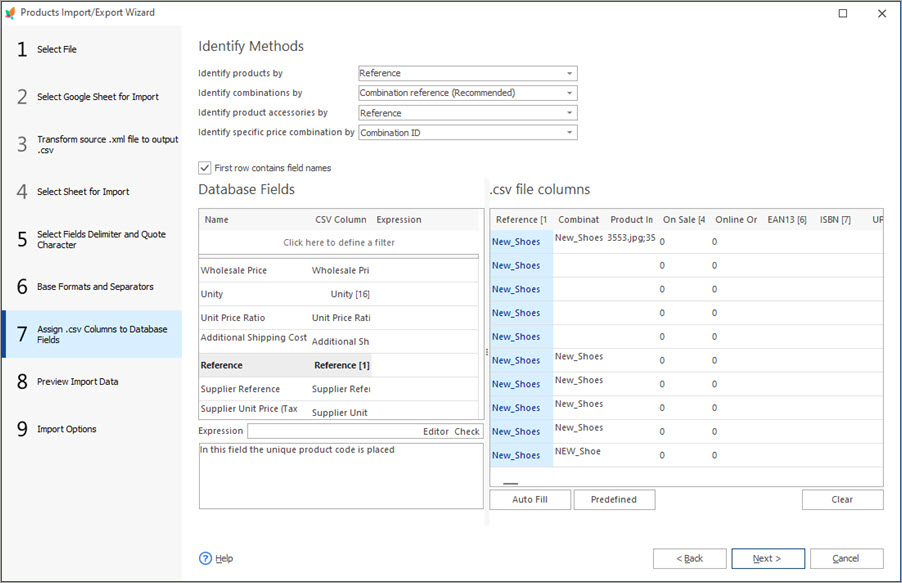This screenshot has height=583, width=902.
Task: Select the Reference database field row
Action: click(x=339, y=365)
